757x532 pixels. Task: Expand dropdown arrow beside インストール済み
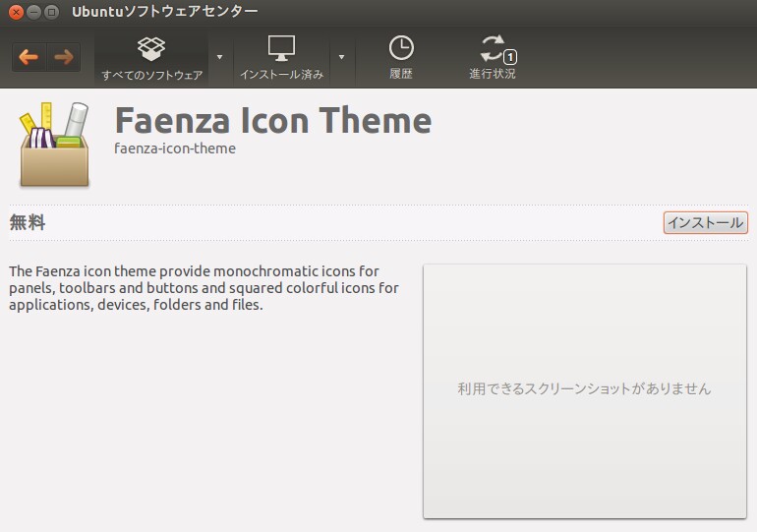(341, 57)
